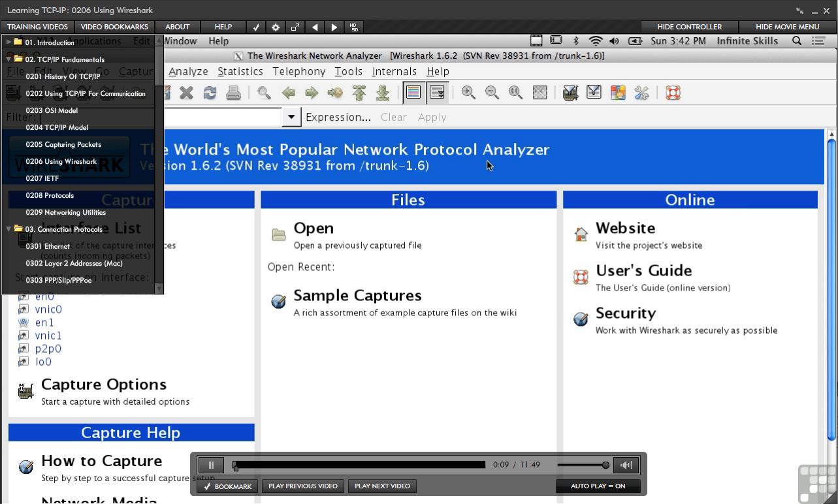Viewport: 838px width, 504px height.
Task: Click the gear settings icon in player bar
Action: (x=276, y=27)
